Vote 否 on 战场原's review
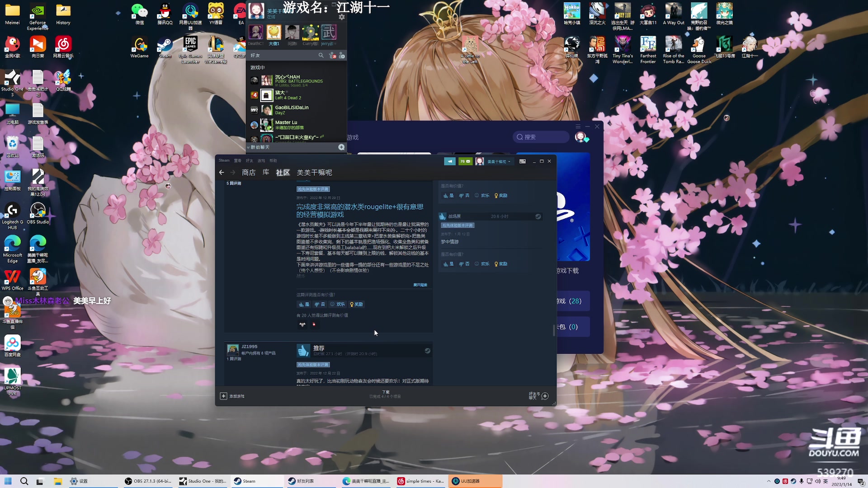868x488 pixels. [x=464, y=264]
